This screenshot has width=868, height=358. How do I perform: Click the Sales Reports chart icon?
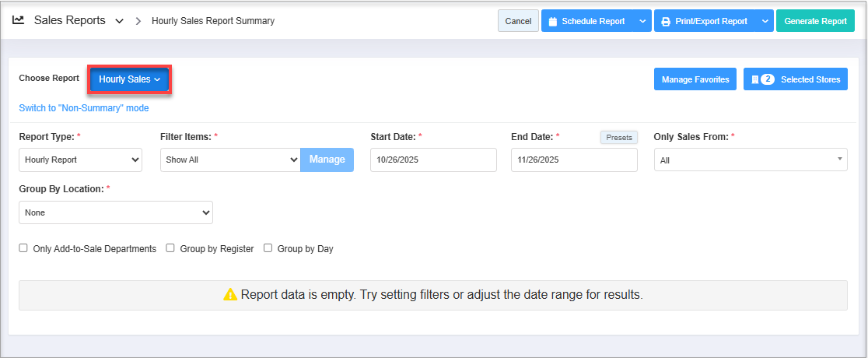pos(19,20)
